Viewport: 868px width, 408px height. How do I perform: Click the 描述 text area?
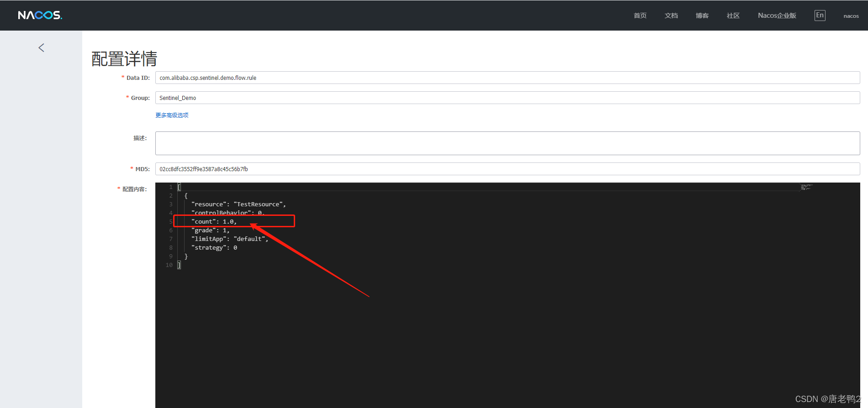pos(508,143)
